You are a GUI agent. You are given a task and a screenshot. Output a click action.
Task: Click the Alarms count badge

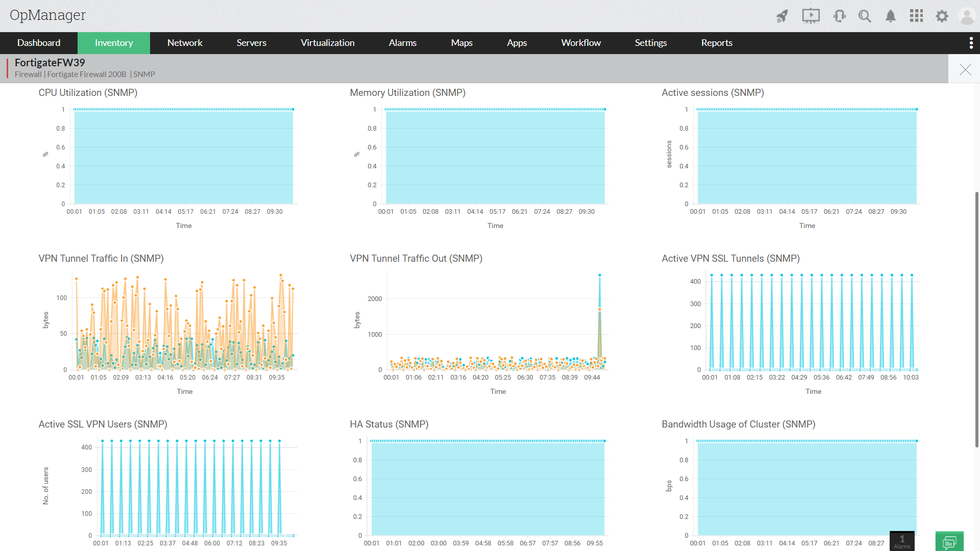902,541
